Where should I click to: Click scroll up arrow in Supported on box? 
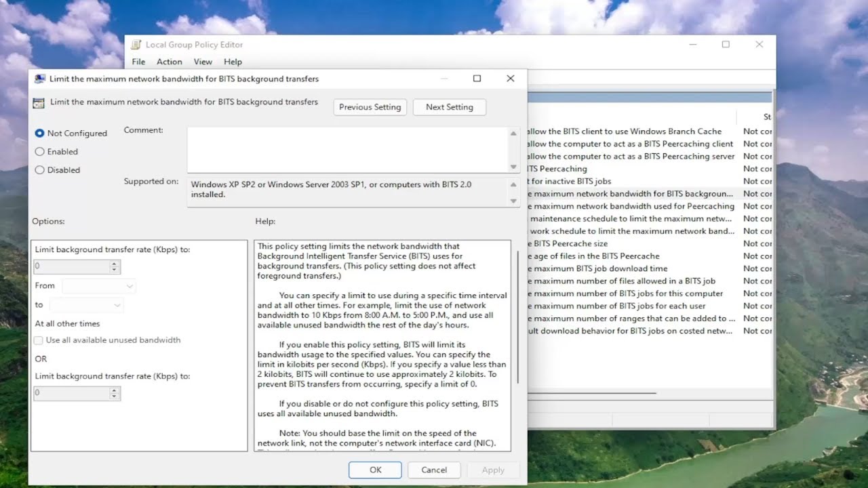pyautogui.click(x=513, y=184)
